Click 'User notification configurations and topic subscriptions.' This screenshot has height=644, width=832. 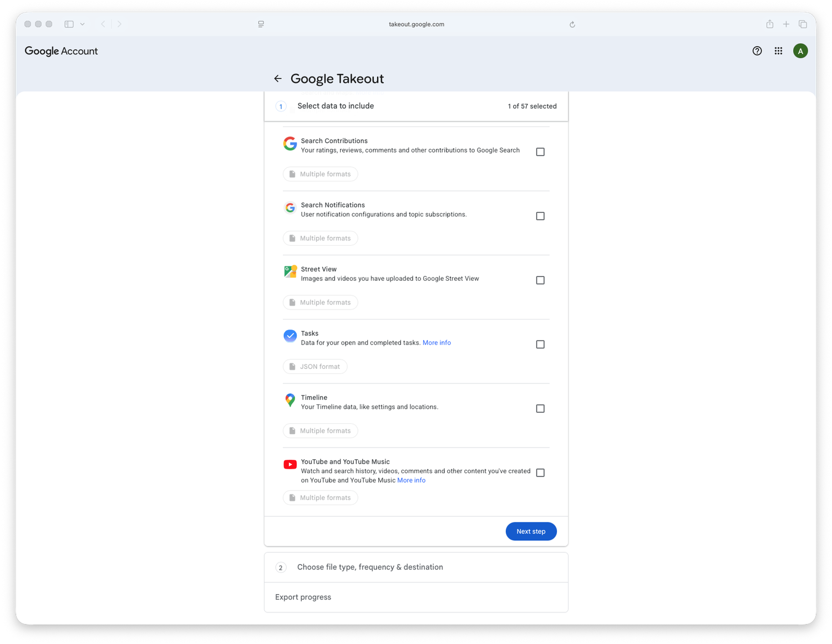tap(384, 215)
